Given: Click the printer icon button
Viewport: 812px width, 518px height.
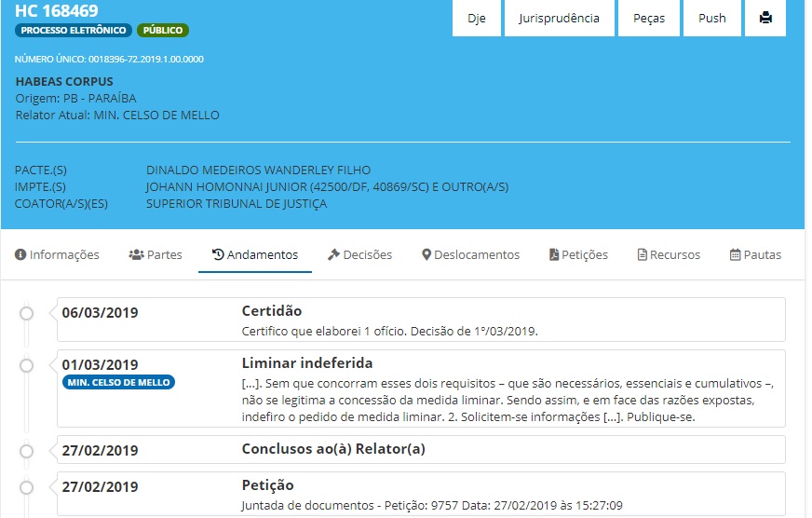Looking at the screenshot, I should pyautogui.click(x=765, y=19).
